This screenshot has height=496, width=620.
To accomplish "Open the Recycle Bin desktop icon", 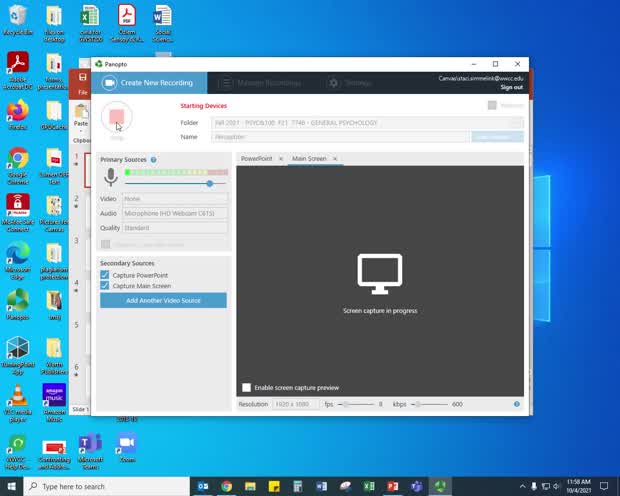I will pos(18,20).
